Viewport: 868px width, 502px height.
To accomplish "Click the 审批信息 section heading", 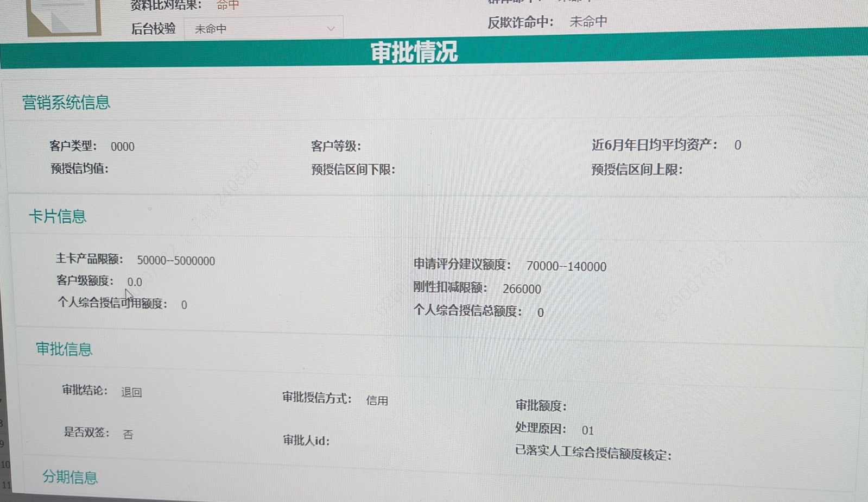I will pos(64,349).
